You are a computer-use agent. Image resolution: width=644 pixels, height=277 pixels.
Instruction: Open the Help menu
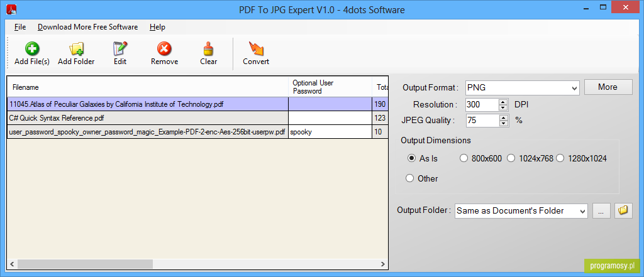point(157,27)
